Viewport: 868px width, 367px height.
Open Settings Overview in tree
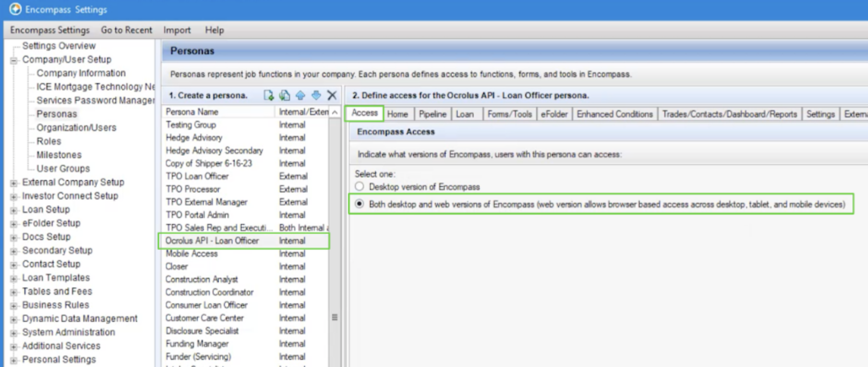(x=59, y=46)
